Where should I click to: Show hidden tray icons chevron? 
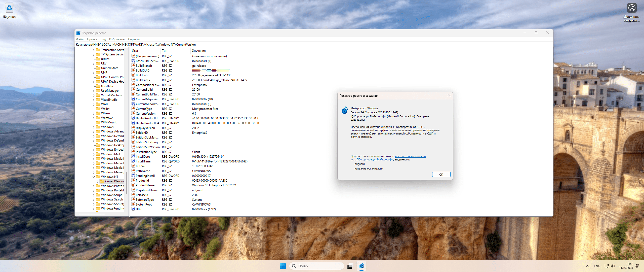[588, 266]
